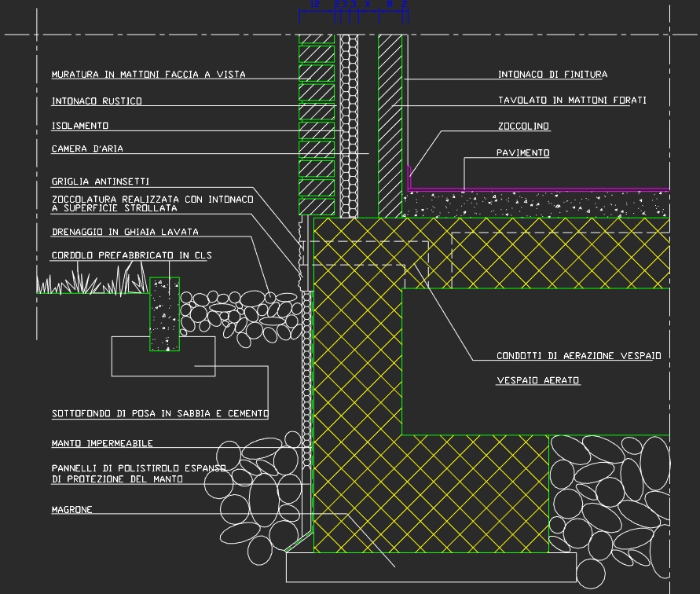
Task: Click the 'INTONACO RUSTICO' text annotation
Action: point(97,101)
